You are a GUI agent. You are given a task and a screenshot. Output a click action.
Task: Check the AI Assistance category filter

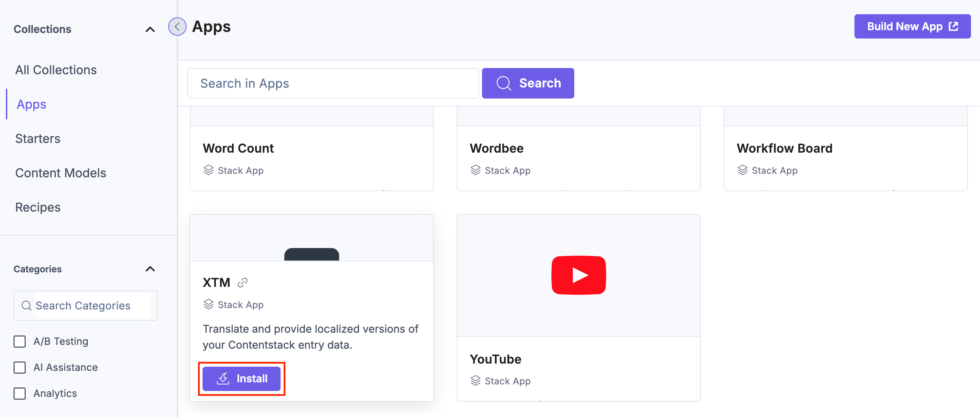click(20, 367)
